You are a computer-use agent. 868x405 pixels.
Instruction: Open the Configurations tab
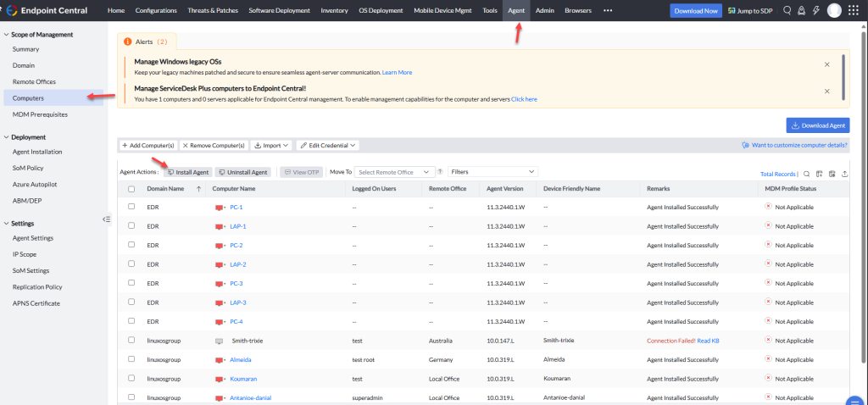[156, 10]
